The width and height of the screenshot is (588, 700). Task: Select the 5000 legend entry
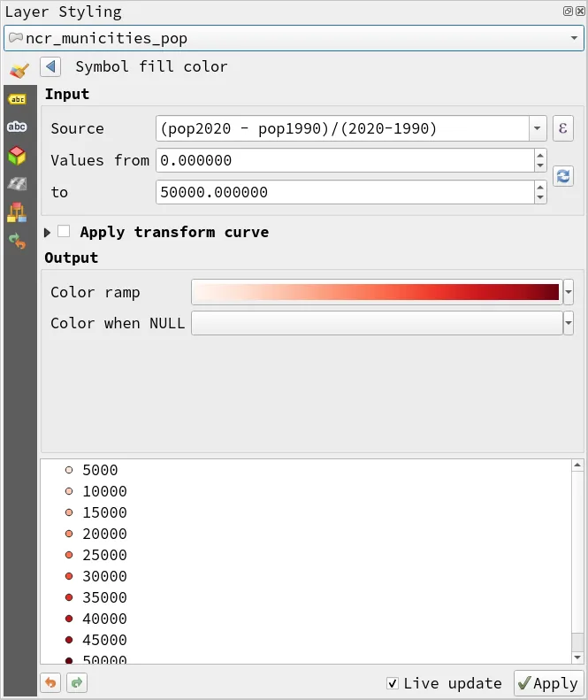[100, 470]
